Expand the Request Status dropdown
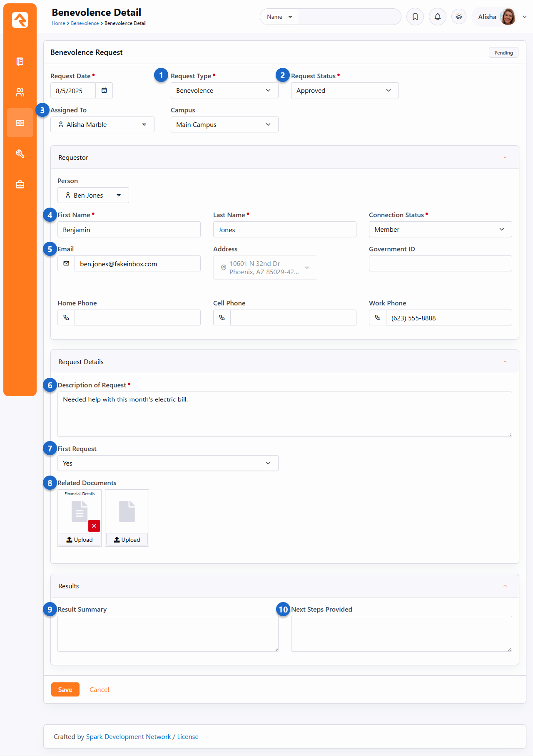Image resolution: width=533 pixels, height=756 pixels. (x=344, y=90)
